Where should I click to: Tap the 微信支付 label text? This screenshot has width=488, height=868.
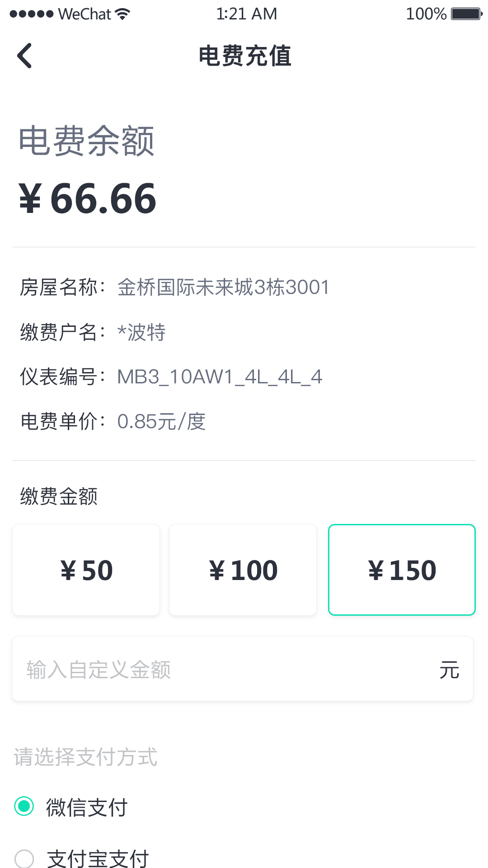pos(87,807)
